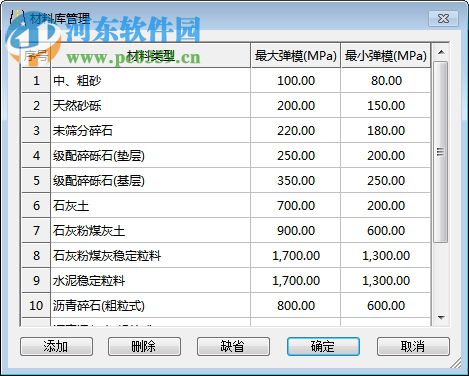Click the 最大弹模(MPa) column header
The width and height of the screenshot is (469, 376).
296,56
